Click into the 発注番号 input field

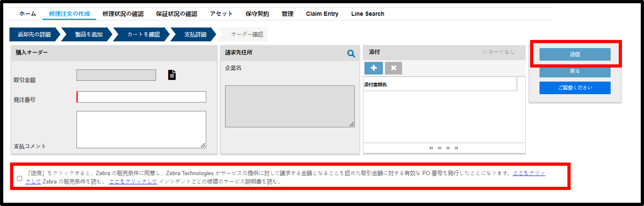(x=141, y=97)
